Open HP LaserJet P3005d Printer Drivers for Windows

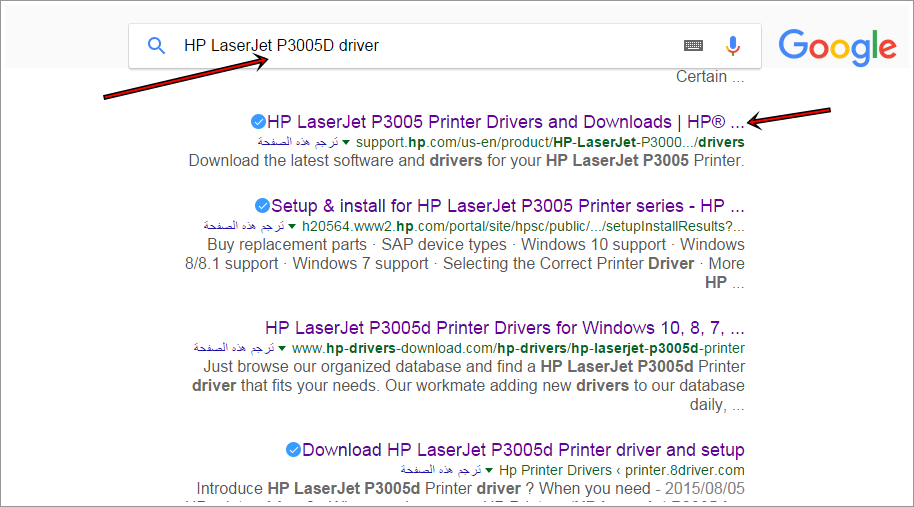[505, 328]
